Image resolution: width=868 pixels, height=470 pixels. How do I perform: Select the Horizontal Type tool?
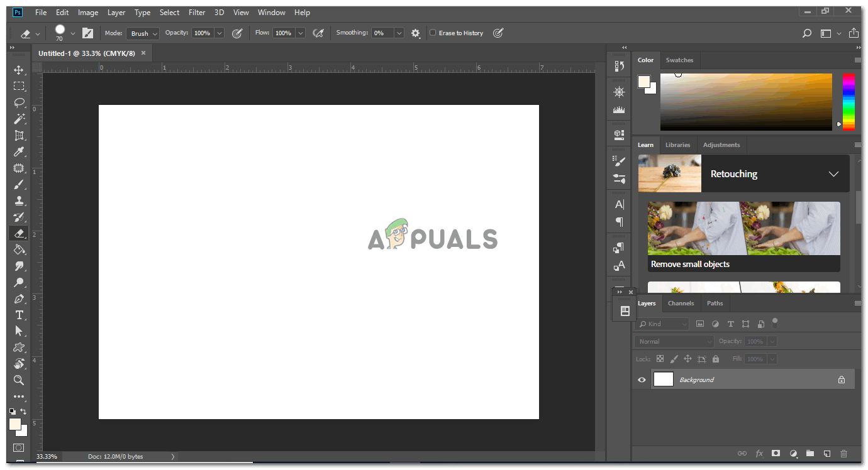(x=19, y=315)
